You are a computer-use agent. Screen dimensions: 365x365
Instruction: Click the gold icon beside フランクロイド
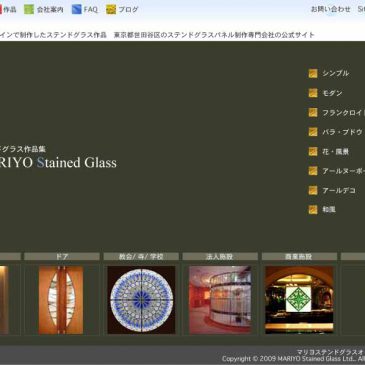(x=313, y=113)
